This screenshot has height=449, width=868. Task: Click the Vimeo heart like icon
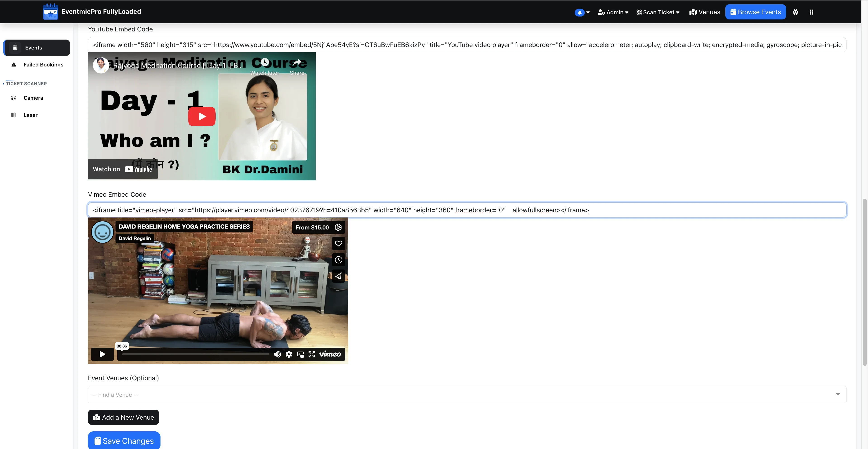338,243
